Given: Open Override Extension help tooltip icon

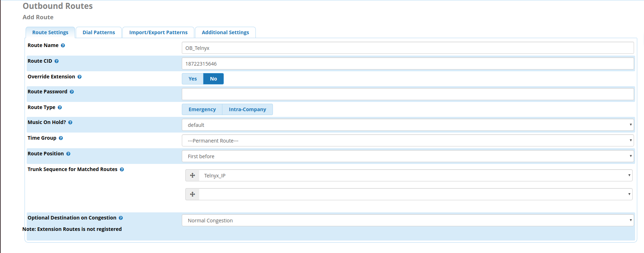Looking at the screenshot, I should coord(79,77).
